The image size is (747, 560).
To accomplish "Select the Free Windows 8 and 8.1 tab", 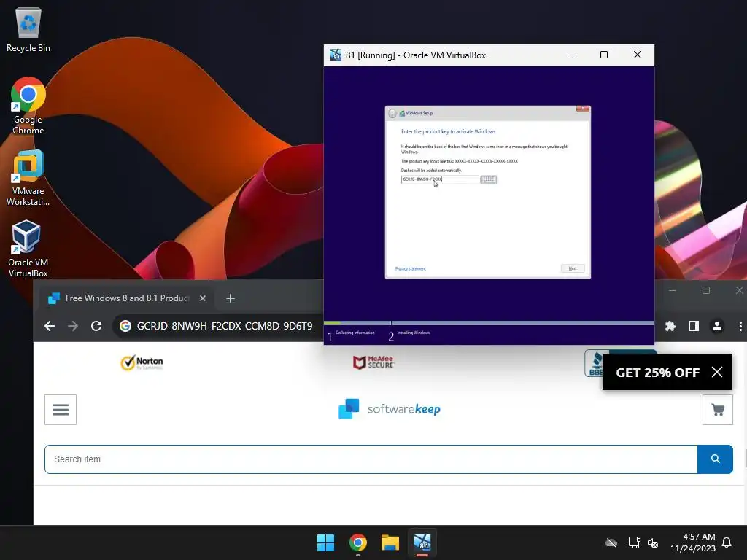I will point(127,298).
